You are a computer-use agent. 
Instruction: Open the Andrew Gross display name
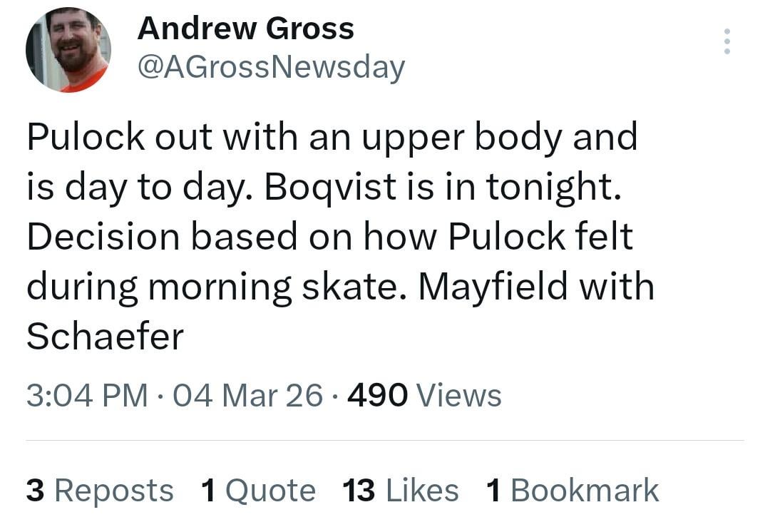pyautogui.click(x=245, y=29)
